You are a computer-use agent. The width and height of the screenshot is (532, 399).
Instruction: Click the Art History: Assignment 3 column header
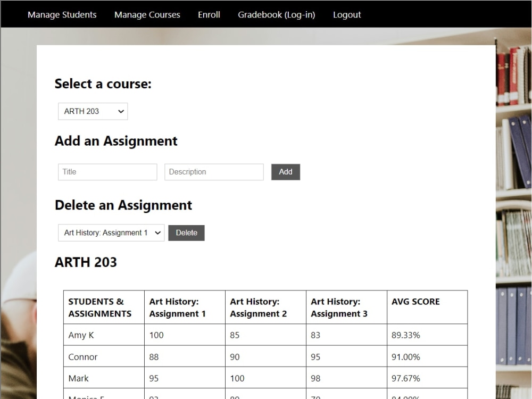(x=346, y=307)
